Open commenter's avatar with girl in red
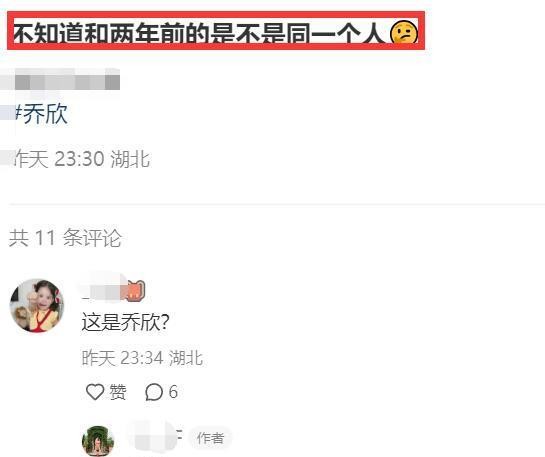Viewport: 545px width, 457px height. click(x=37, y=305)
